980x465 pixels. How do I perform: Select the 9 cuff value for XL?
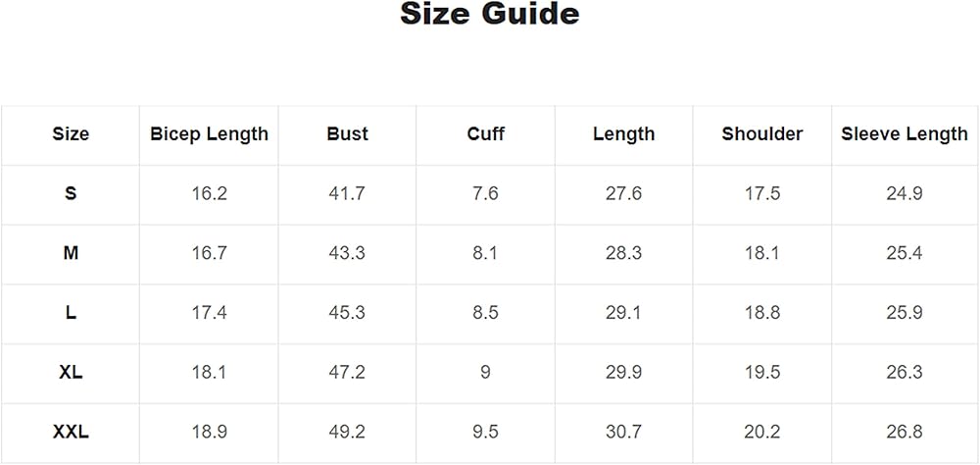click(x=485, y=373)
